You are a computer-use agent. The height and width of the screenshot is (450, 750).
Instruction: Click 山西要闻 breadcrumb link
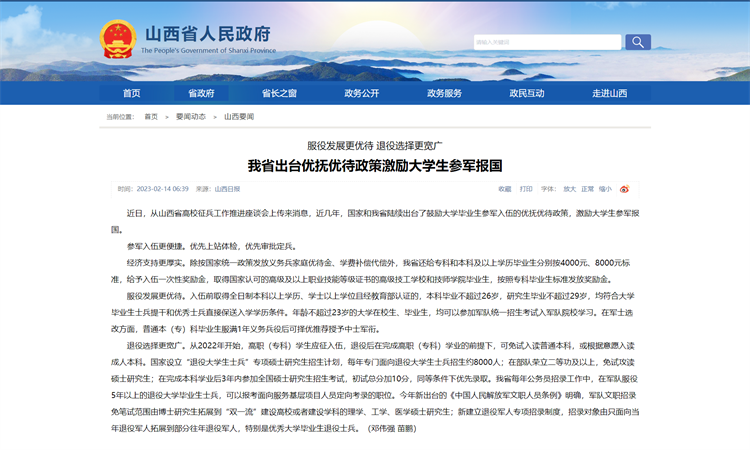coord(238,116)
